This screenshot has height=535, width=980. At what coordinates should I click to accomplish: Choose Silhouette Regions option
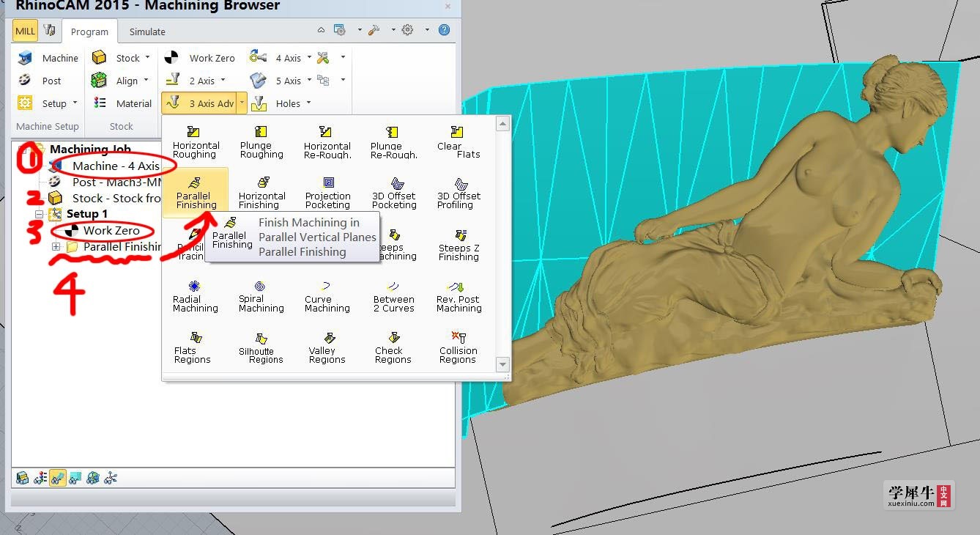click(x=261, y=347)
